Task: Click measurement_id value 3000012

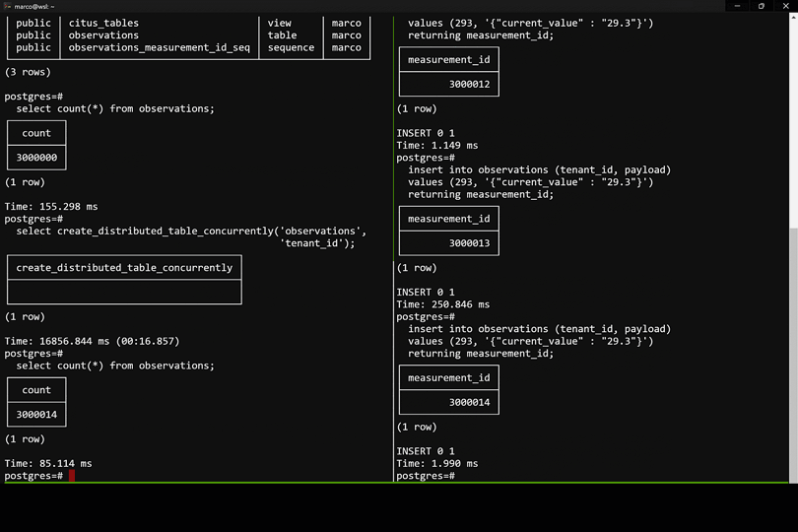Action: click(x=469, y=84)
